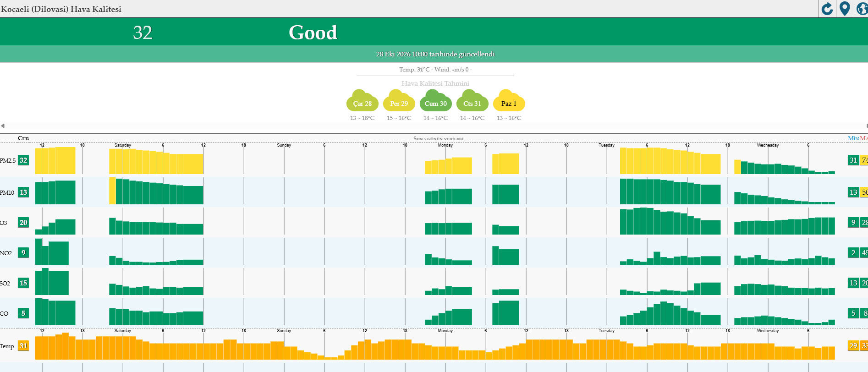
Task: Click the Son 5 günün verileri heading
Action: pyautogui.click(x=439, y=138)
